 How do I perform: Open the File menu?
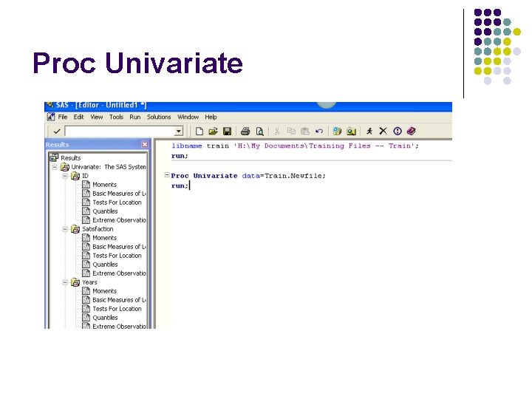tap(62, 117)
